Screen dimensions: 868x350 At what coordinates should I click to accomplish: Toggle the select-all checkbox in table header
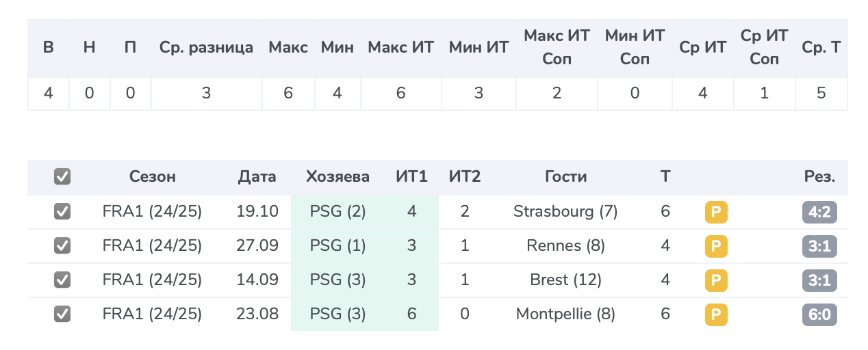point(62,177)
